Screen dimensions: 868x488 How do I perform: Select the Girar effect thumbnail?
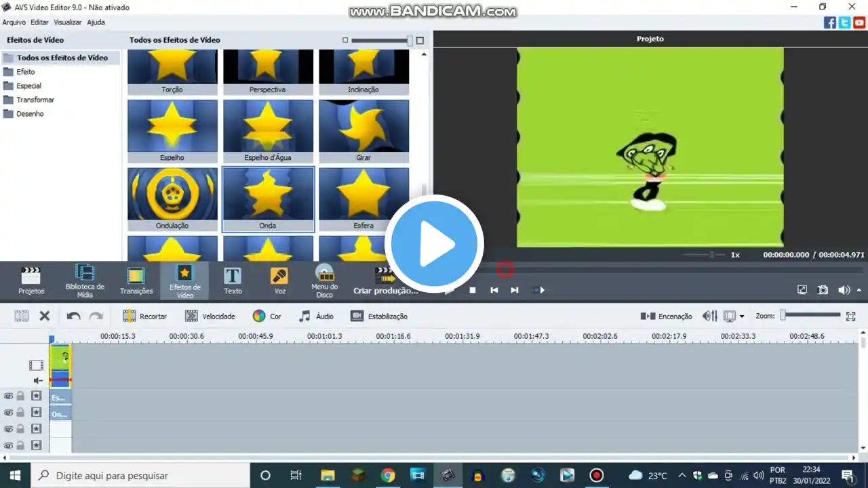pos(363,131)
